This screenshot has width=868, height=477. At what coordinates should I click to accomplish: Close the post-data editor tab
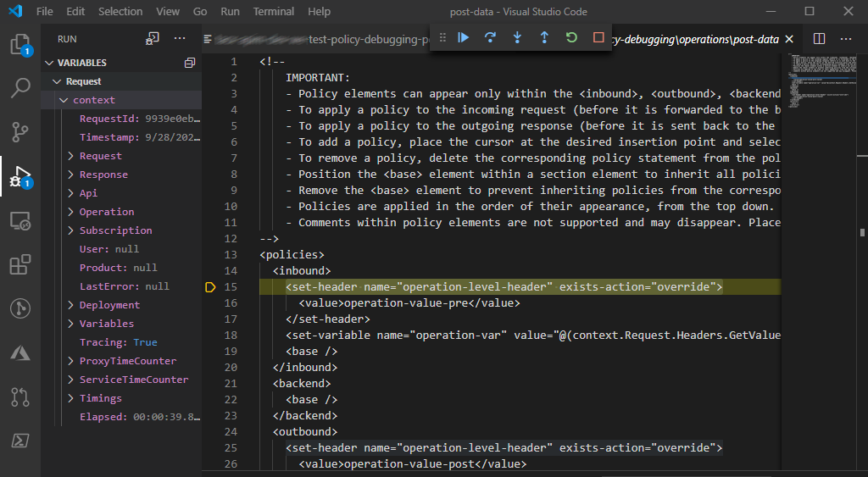tap(789, 39)
